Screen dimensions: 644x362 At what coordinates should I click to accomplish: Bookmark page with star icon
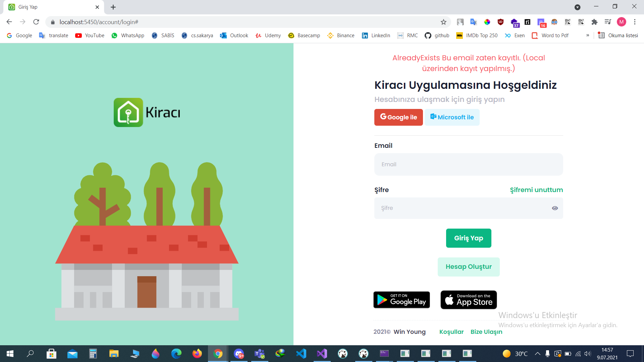point(443,22)
